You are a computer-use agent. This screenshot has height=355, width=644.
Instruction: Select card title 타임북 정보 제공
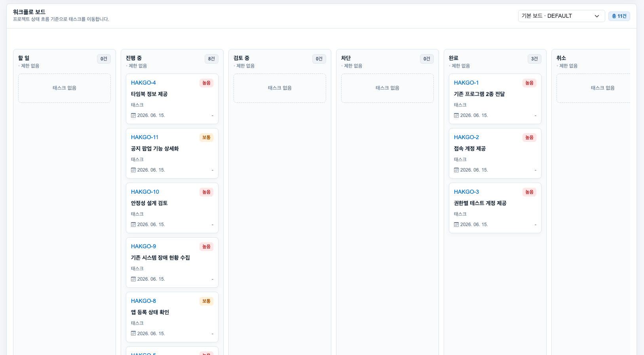[149, 94]
